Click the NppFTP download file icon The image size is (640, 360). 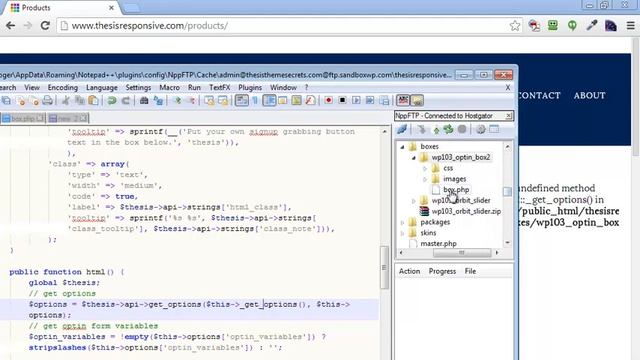421,129
